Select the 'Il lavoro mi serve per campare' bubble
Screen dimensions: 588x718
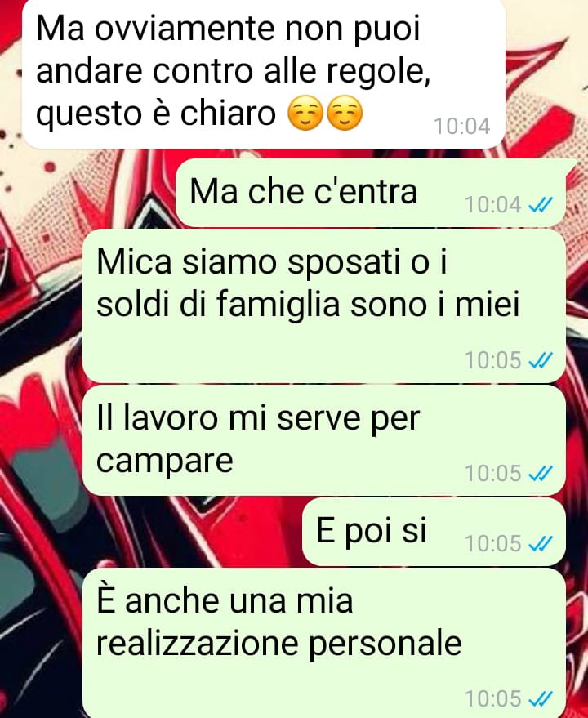click(324, 440)
